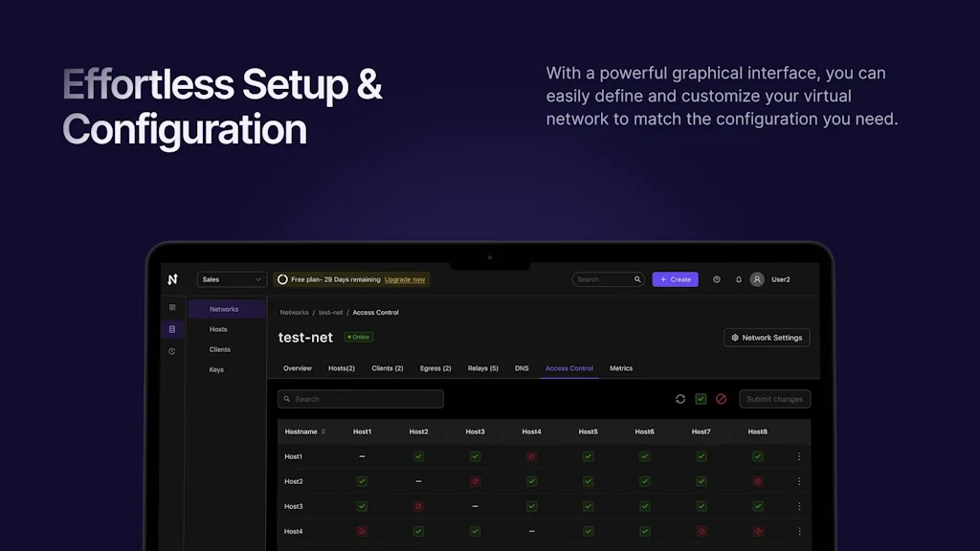Open the dashboard grid icon in sidebar
This screenshot has height=551, width=980.
pyautogui.click(x=172, y=308)
